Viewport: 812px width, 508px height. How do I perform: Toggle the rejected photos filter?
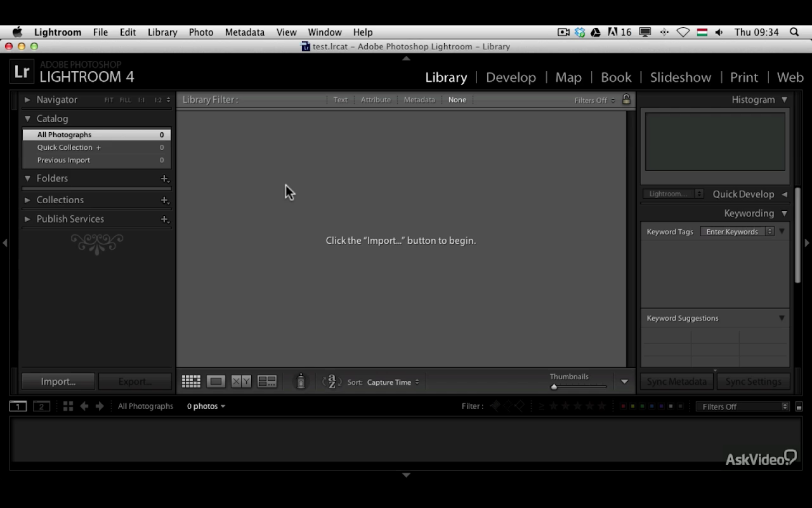coord(520,406)
